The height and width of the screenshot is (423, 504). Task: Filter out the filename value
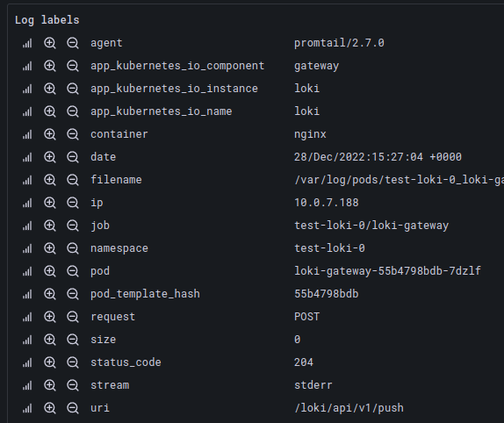[x=73, y=180]
